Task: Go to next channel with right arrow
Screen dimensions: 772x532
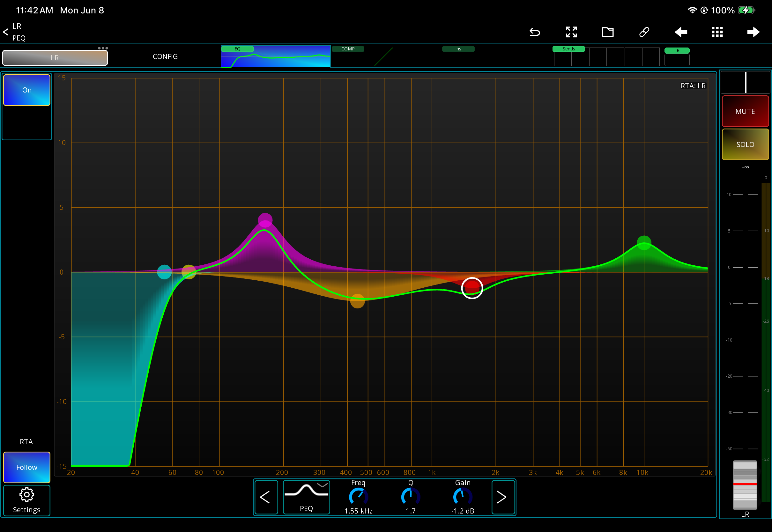Action: pyautogui.click(x=753, y=32)
